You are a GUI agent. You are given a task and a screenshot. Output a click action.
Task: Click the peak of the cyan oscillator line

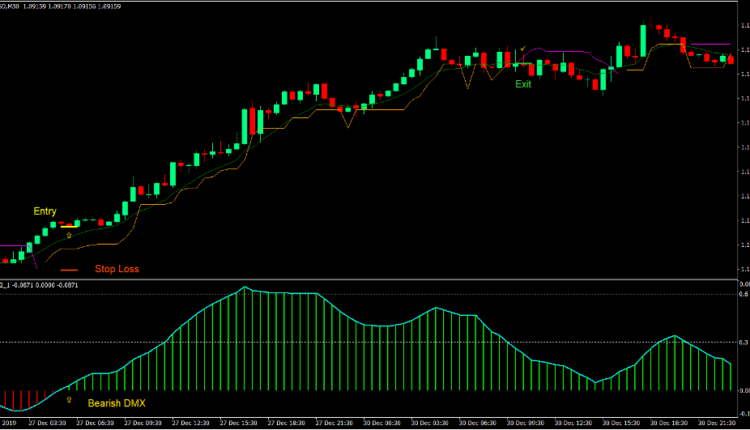tap(243, 288)
